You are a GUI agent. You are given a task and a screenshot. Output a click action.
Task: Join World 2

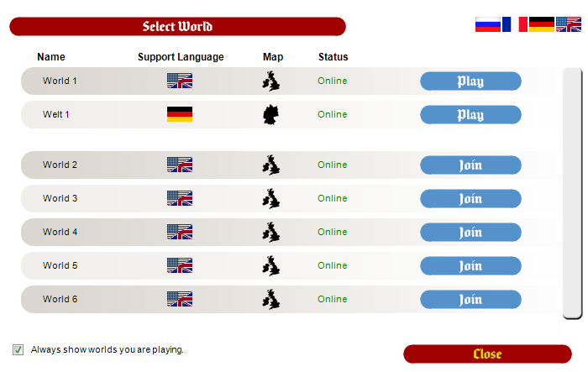tap(470, 165)
